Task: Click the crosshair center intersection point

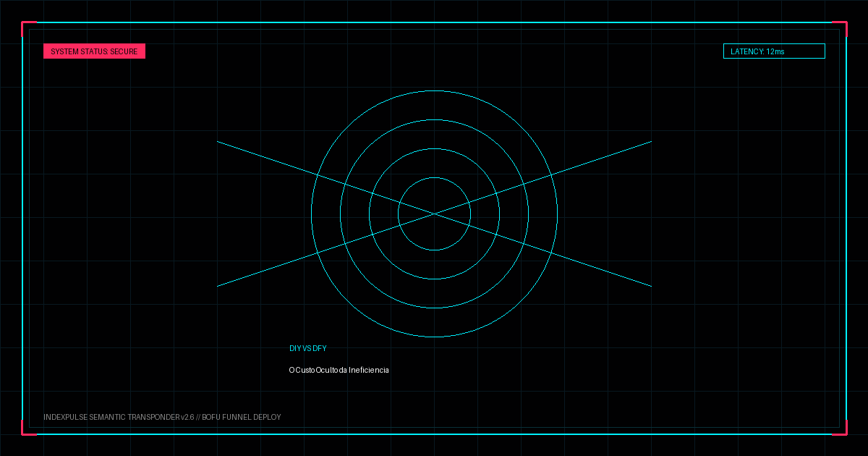Action: 434,214
